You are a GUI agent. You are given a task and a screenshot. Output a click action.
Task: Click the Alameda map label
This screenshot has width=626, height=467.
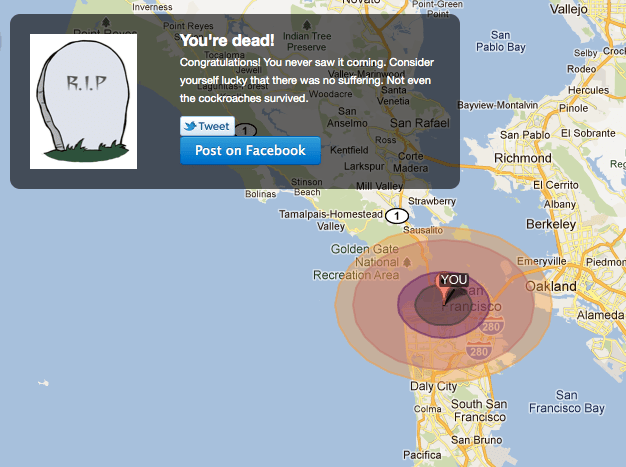click(x=600, y=315)
